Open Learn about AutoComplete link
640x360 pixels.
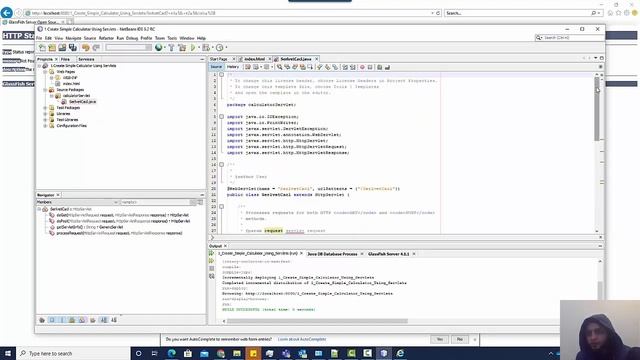pos(302,339)
